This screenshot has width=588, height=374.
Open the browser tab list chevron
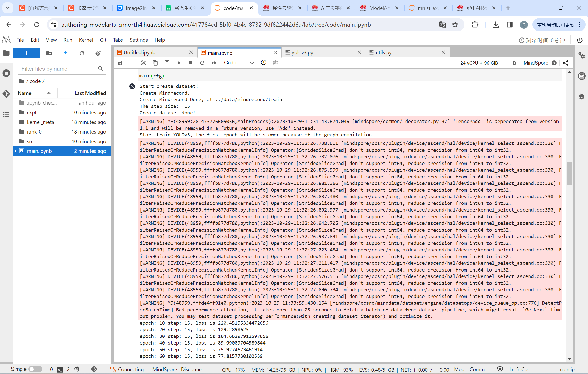point(8,8)
